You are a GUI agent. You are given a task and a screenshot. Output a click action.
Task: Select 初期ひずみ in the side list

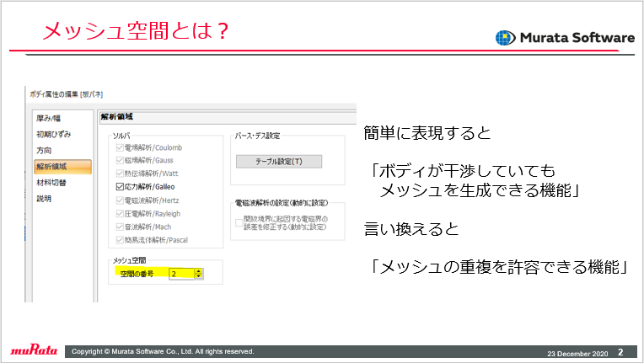click(53, 135)
